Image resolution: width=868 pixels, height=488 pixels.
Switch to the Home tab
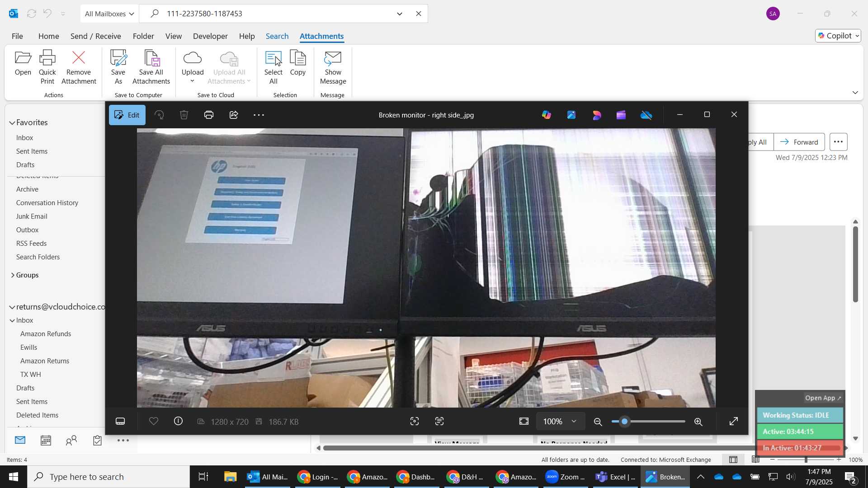coord(48,36)
